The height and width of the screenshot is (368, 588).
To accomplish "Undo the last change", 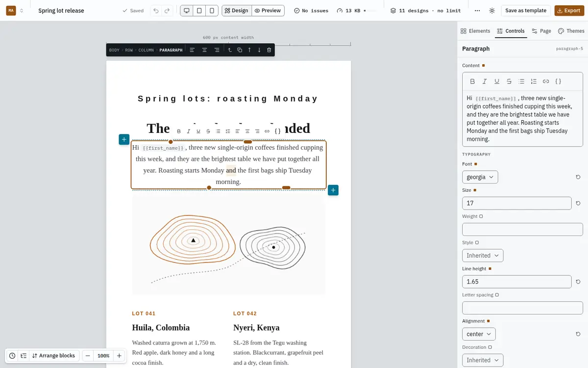I will click(156, 10).
